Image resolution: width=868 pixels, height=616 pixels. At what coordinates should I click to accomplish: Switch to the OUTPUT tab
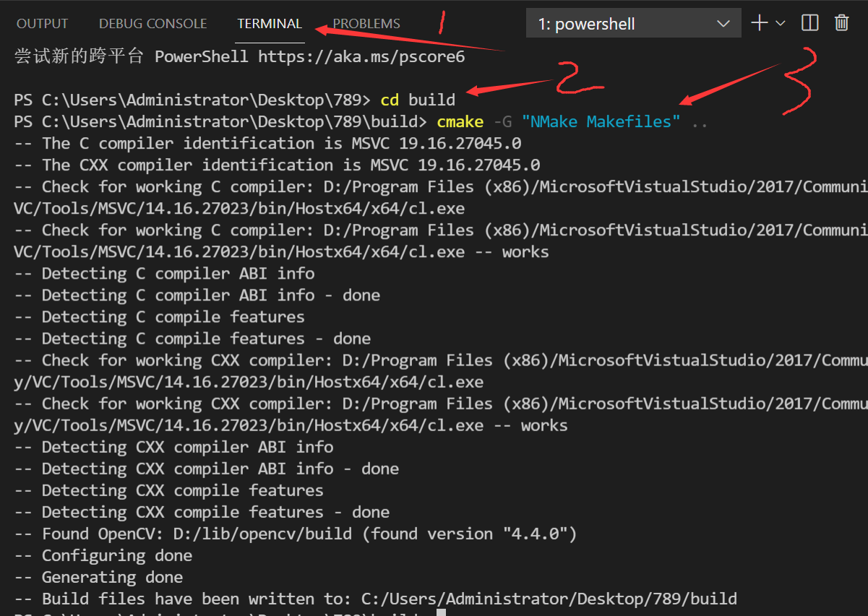click(x=41, y=22)
